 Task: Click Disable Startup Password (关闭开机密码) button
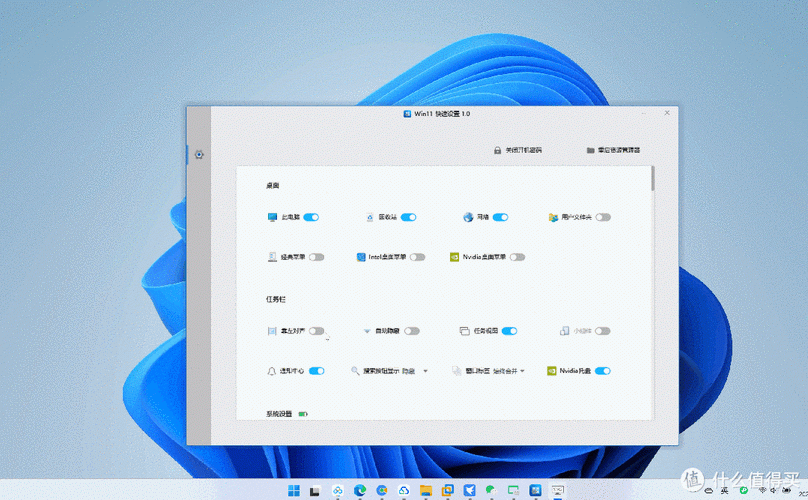(x=517, y=150)
